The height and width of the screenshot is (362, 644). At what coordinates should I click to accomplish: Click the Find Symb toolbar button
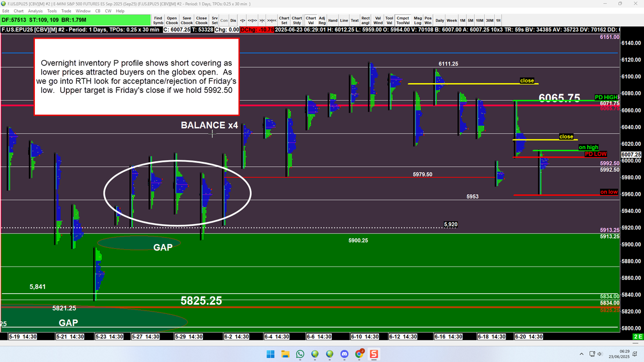(158, 20)
